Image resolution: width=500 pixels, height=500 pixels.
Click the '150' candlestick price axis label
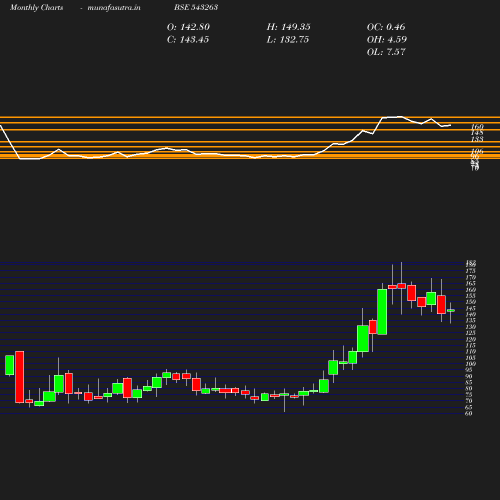pos(471,302)
